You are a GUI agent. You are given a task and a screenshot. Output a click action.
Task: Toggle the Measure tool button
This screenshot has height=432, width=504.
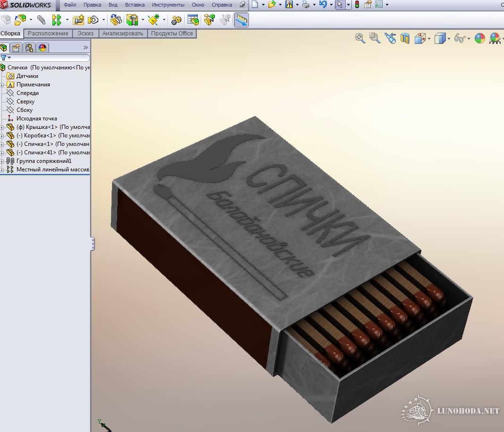241,20
